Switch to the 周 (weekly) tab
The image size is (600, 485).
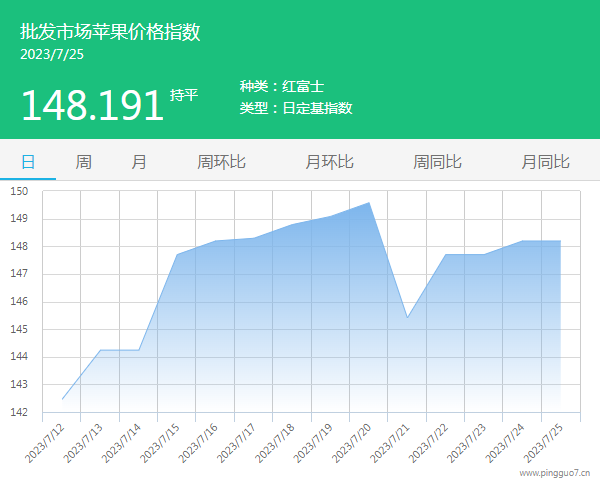tap(84, 161)
